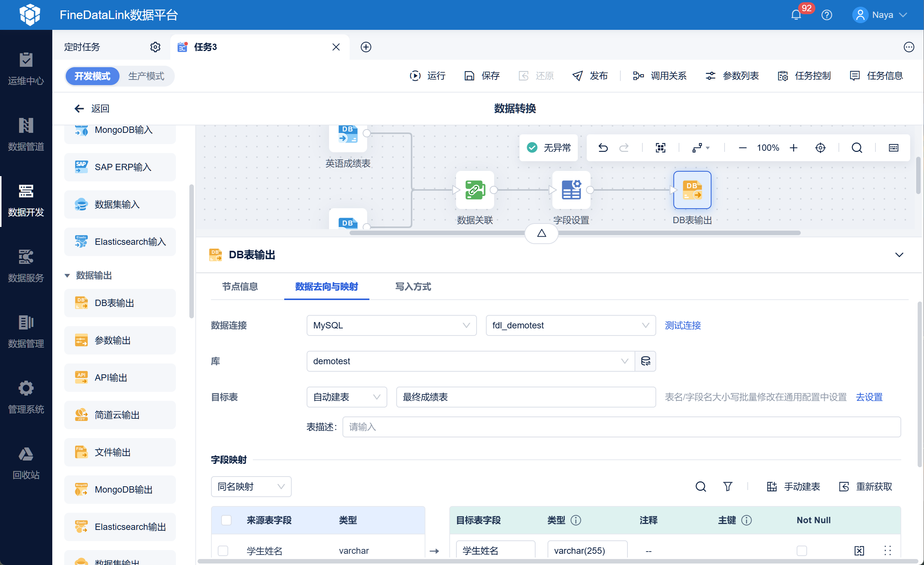Open the Naya user menu
Viewport: 924px width, 565px height.
coord(880,15)
